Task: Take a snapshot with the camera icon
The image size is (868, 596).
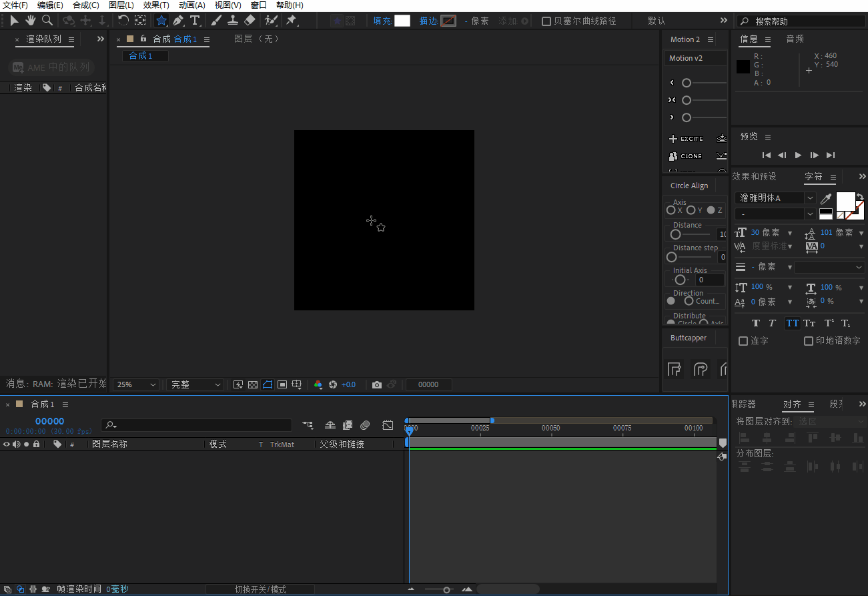Action: (x=377, y=385)
